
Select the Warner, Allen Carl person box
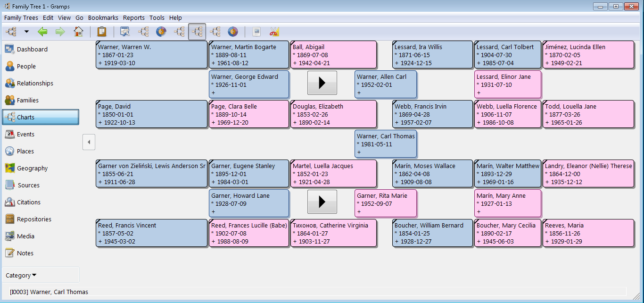click(x=386, y=84)
